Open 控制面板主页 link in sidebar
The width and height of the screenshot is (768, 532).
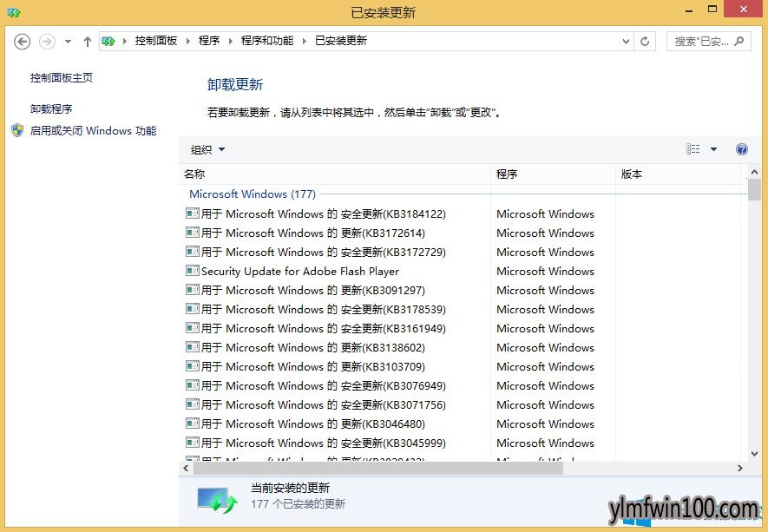tap(62, 78)
